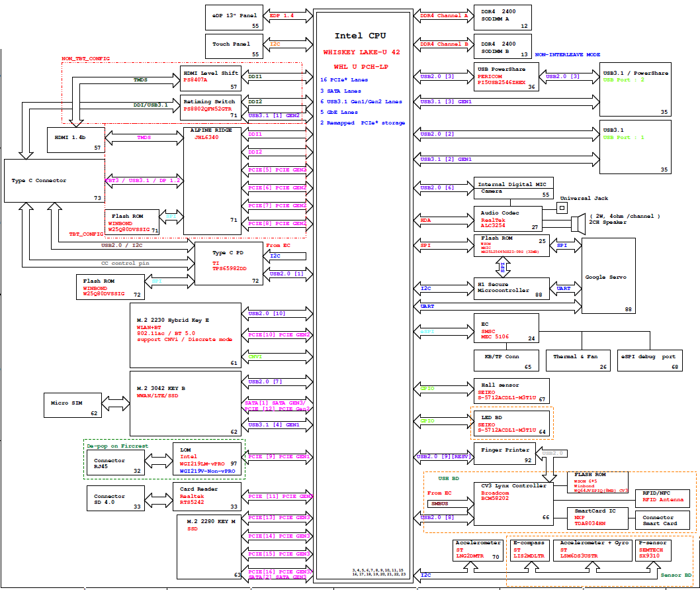Click the De-pop on Fircrest note
700x590 pixels.
click(x=117, y=446)
